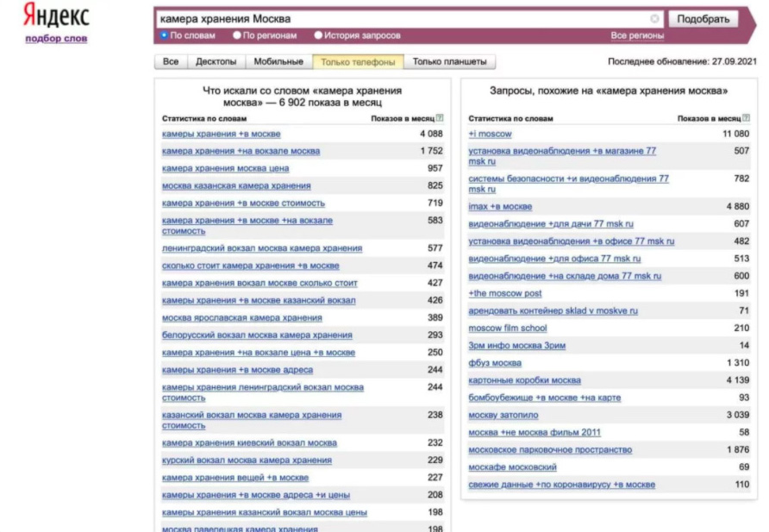Open the «камера хранения москва цена» query

(x=226, y=168)
